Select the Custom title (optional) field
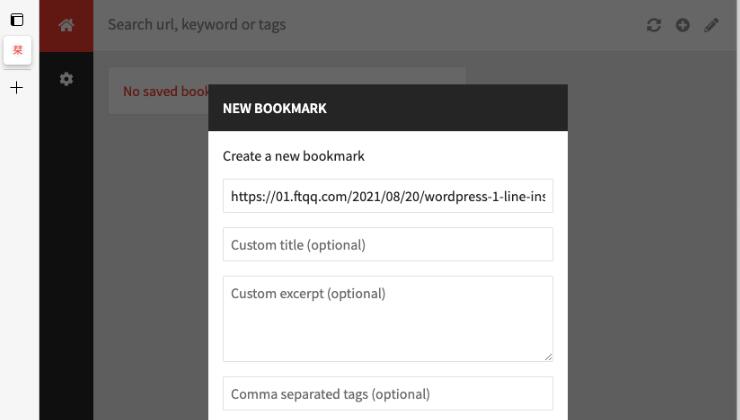 tap(388, 244)
